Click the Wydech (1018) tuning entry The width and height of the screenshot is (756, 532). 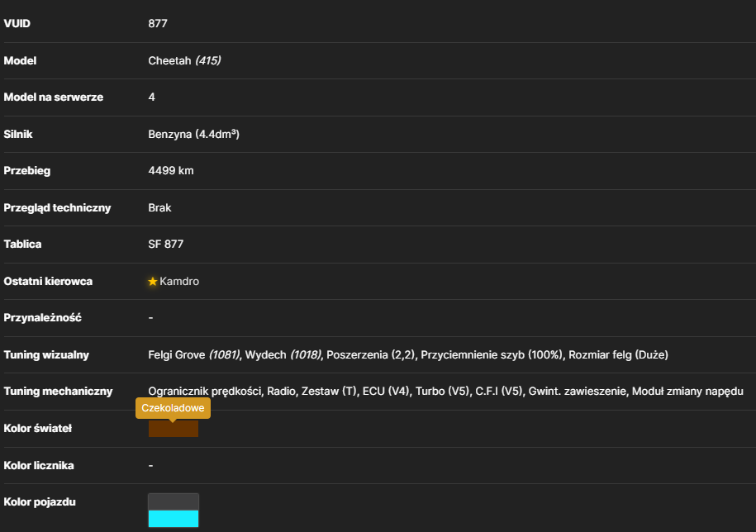283,354
